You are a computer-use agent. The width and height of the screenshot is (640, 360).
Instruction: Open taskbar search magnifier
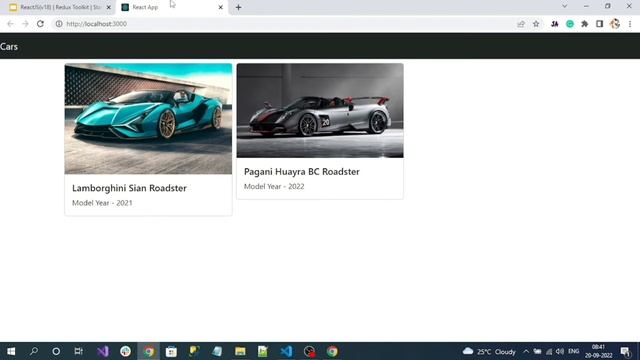pos(33,351)
